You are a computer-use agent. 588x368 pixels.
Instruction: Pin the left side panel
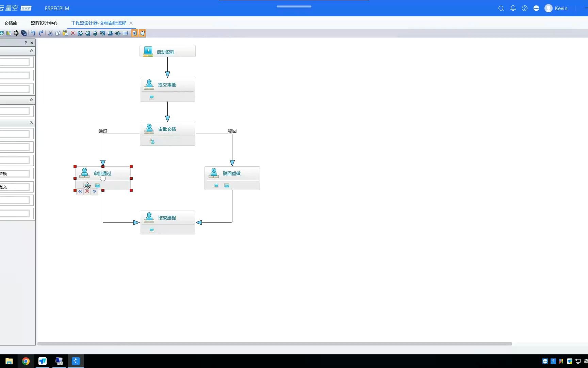(26, 43)
